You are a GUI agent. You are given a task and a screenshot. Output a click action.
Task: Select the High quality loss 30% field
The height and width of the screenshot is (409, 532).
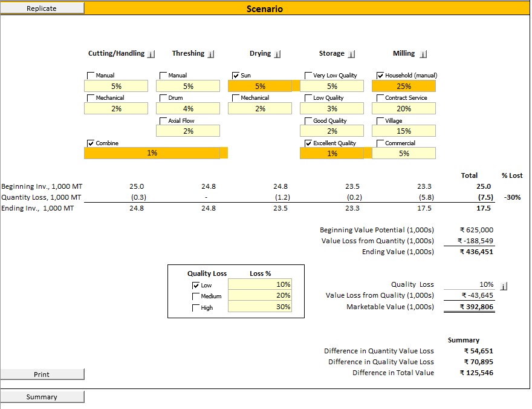tap(261, 307)
